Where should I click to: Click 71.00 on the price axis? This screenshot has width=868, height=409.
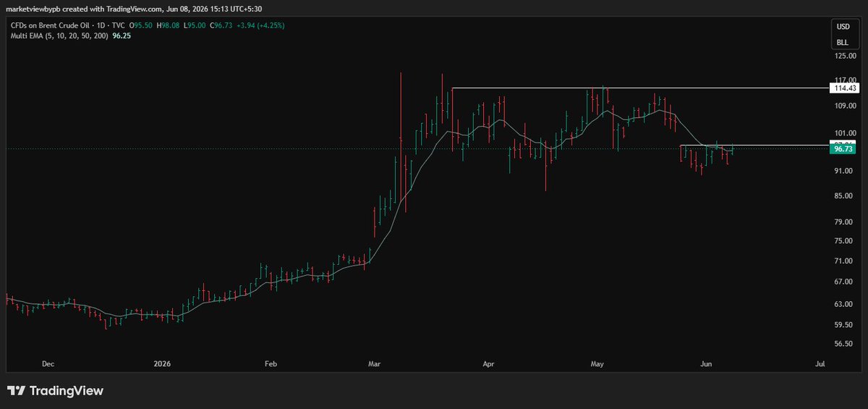(845, 261)
